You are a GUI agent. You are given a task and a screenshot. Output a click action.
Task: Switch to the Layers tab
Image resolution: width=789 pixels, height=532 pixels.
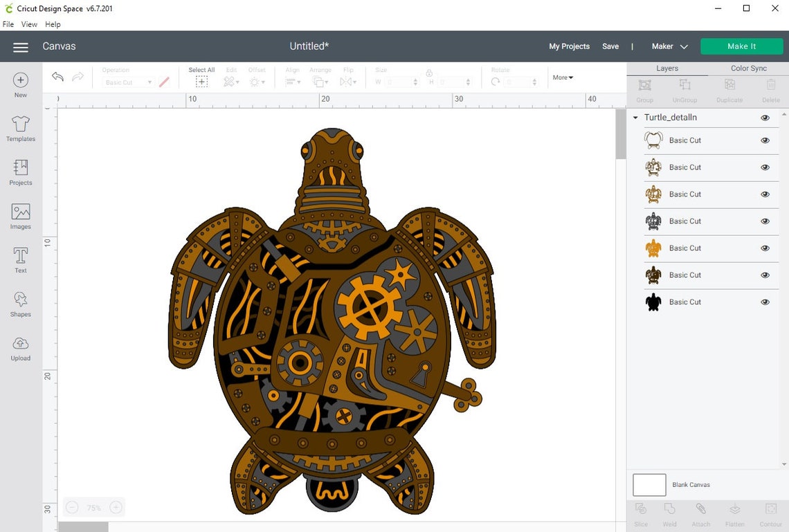667,68
